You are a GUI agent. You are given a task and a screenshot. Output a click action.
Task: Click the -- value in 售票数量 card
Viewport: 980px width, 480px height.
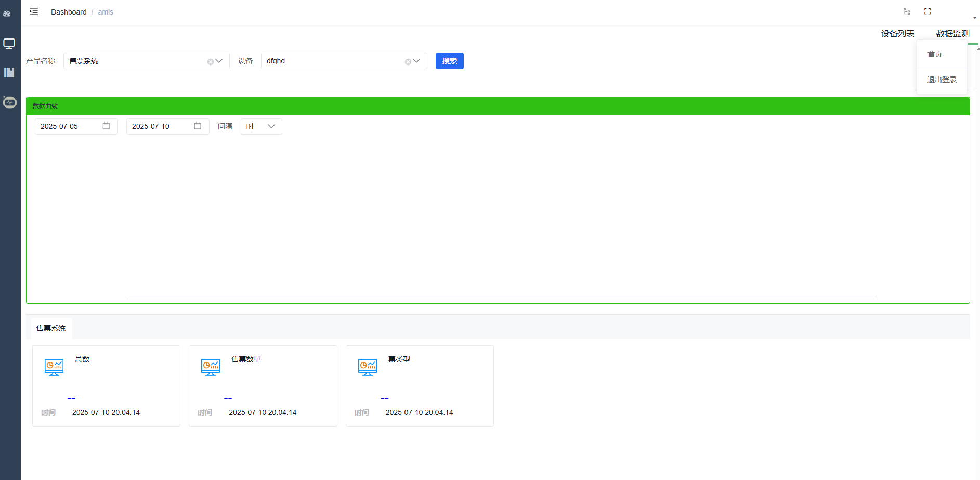point(228,399)
